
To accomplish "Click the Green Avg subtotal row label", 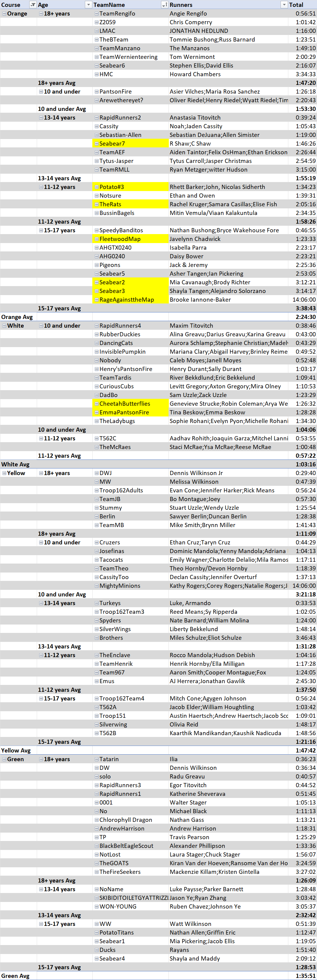I will click(x=15, y=976).
